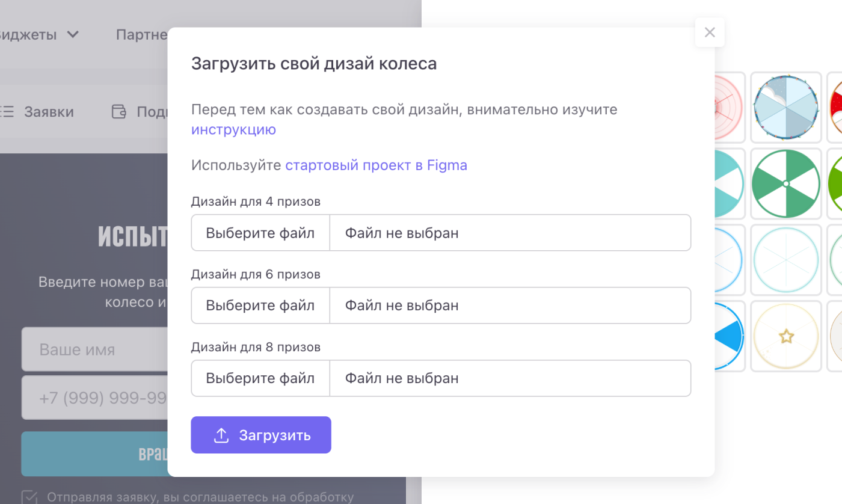Toggle the data processing consent checkbox
Viewport: 842px width, 504px height.
point(29,497)
